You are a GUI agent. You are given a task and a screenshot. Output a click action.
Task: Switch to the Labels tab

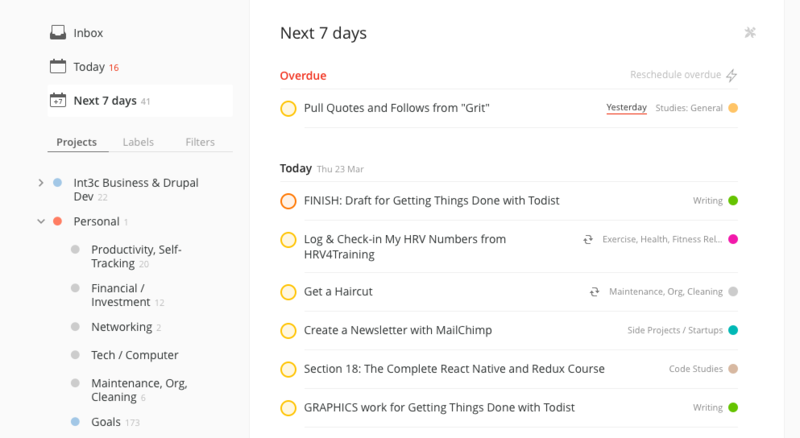pos(138,142)
